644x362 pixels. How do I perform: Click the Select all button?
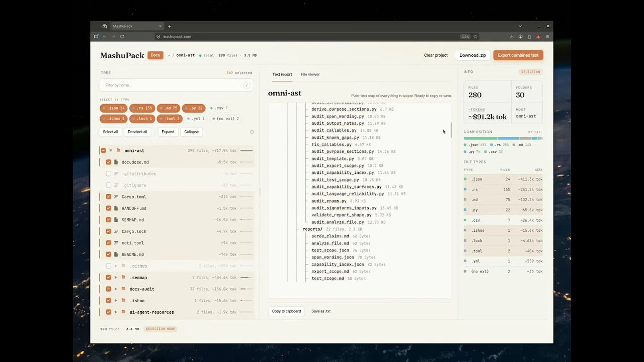tap(110, 132)
